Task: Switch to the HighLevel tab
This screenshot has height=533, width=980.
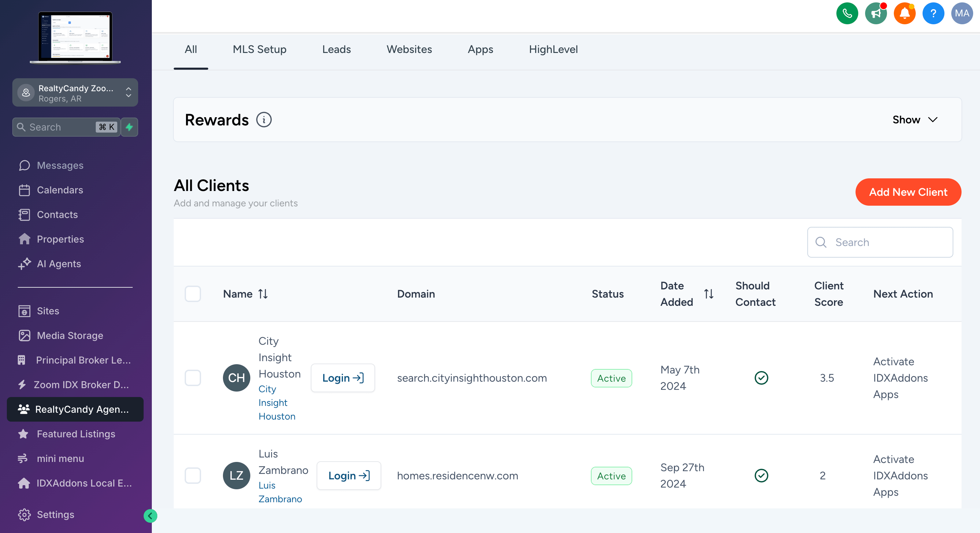Action: point(553,50)
